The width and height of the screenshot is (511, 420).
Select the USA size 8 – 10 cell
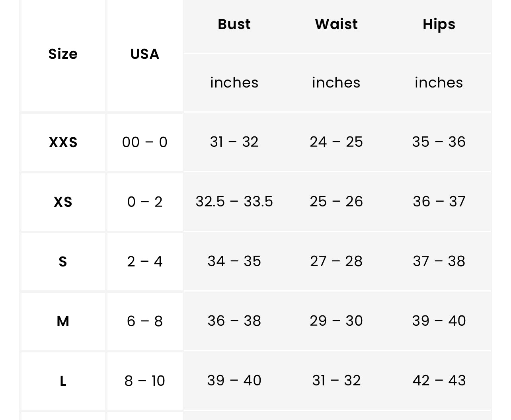(145, 381)
